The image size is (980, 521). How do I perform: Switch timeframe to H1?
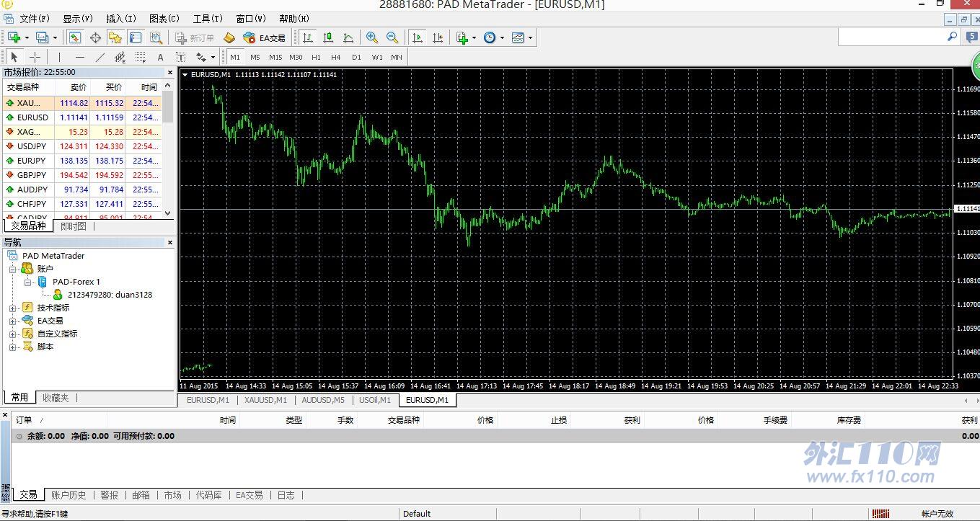point(316,57)
